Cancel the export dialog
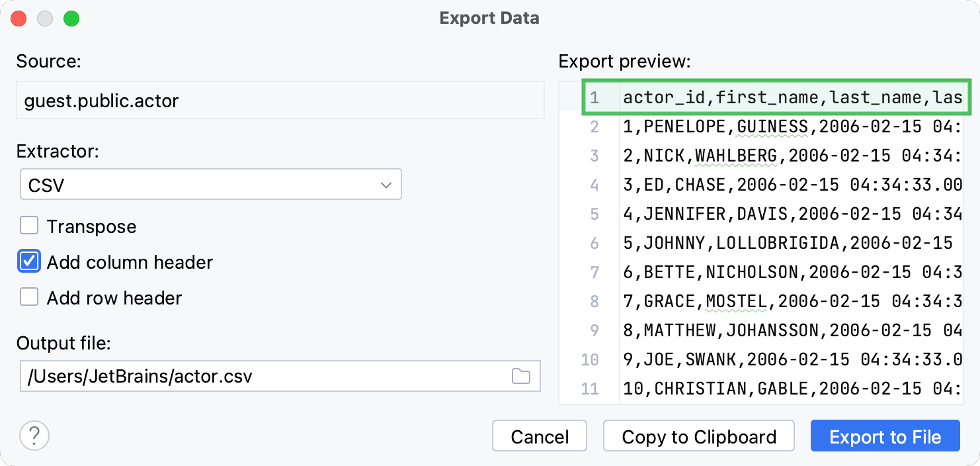Screen dimensions: 980x466 539,436
